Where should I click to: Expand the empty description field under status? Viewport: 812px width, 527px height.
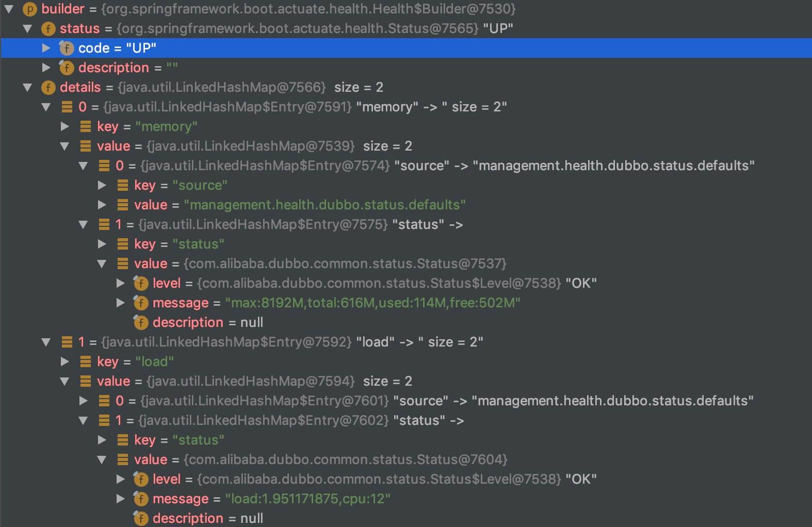click(46, 68)
